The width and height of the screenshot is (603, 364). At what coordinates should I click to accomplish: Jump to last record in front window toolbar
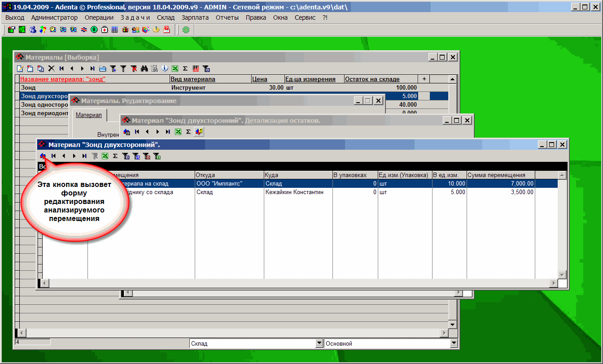click(x=84, y=156)
